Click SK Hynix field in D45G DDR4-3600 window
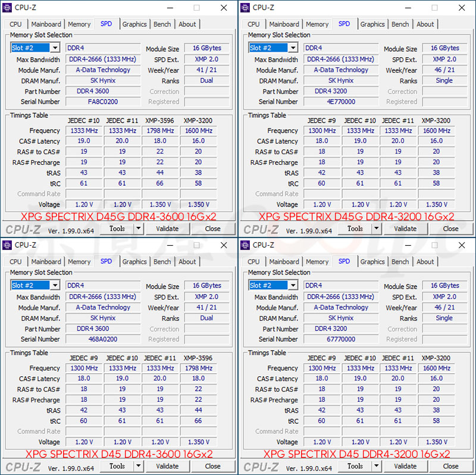This screenshot has width=476, height=475. click(x=103, y=80)
